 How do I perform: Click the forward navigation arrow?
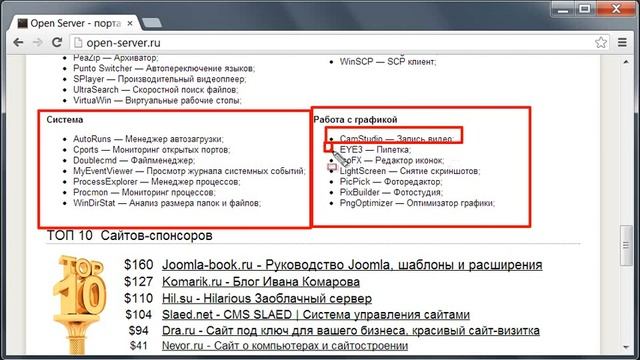[x=38, y=42]
